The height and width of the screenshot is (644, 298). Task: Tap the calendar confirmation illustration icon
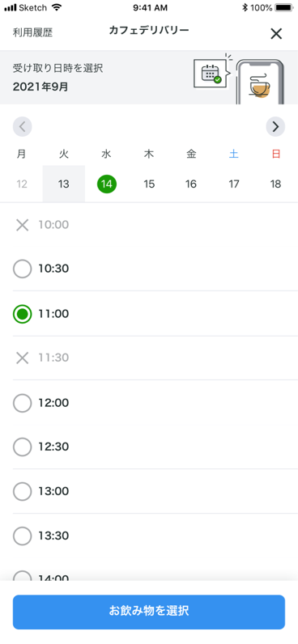coord(210,74)
